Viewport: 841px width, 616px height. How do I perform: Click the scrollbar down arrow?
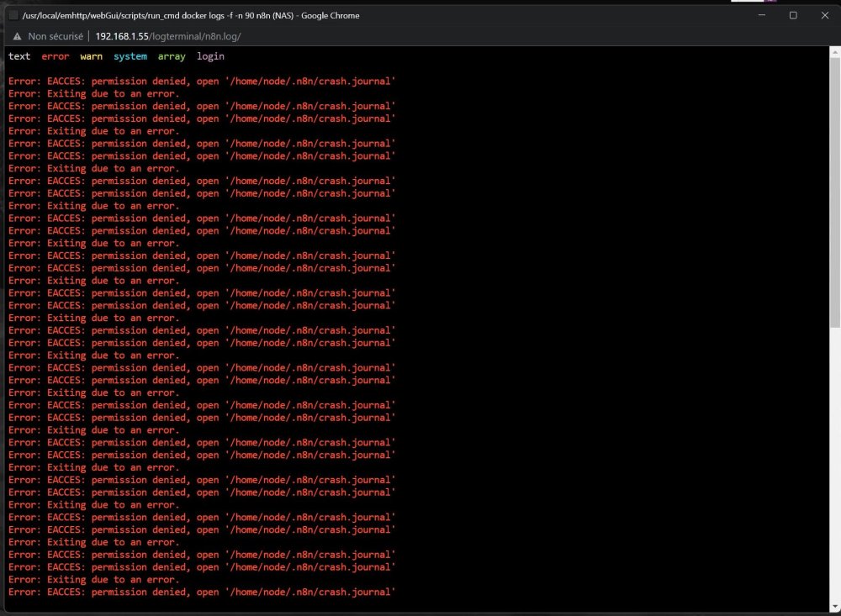(x=834, y=607)
